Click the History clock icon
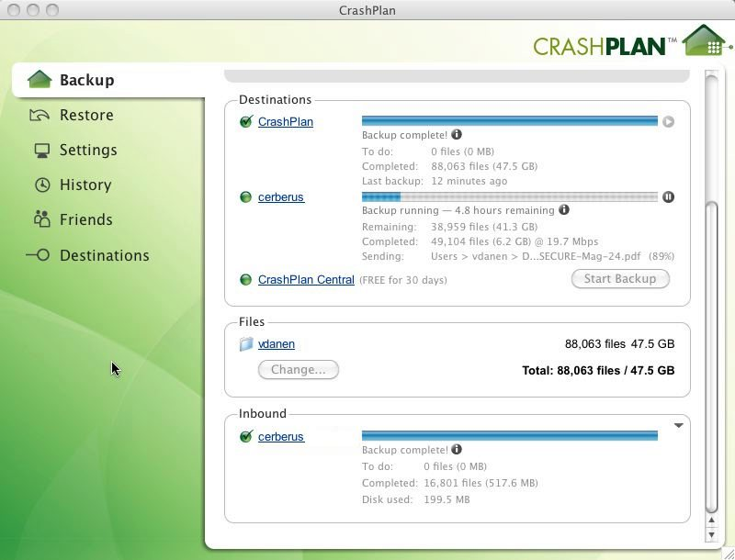 click(42, 185)
